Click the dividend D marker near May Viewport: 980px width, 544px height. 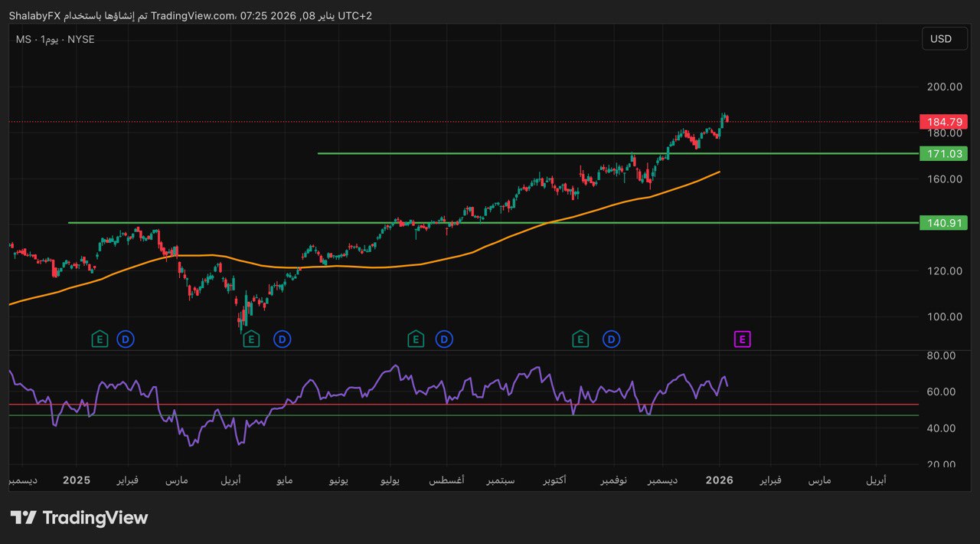[x=283, y=339]
